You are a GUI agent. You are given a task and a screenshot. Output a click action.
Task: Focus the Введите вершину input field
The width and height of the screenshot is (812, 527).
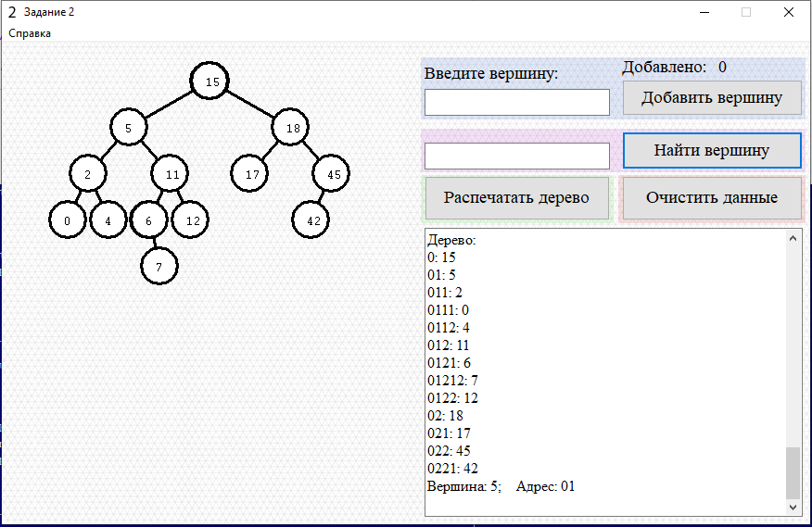tap(517, 102)
